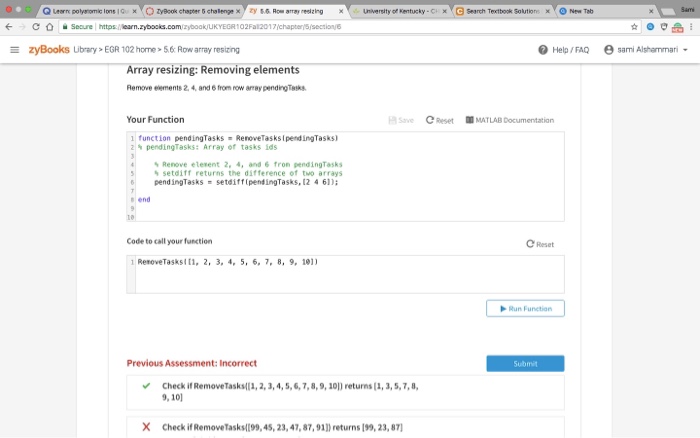
Task: Close the Learn: polyatomic ions tab
Action: (134, 11)
